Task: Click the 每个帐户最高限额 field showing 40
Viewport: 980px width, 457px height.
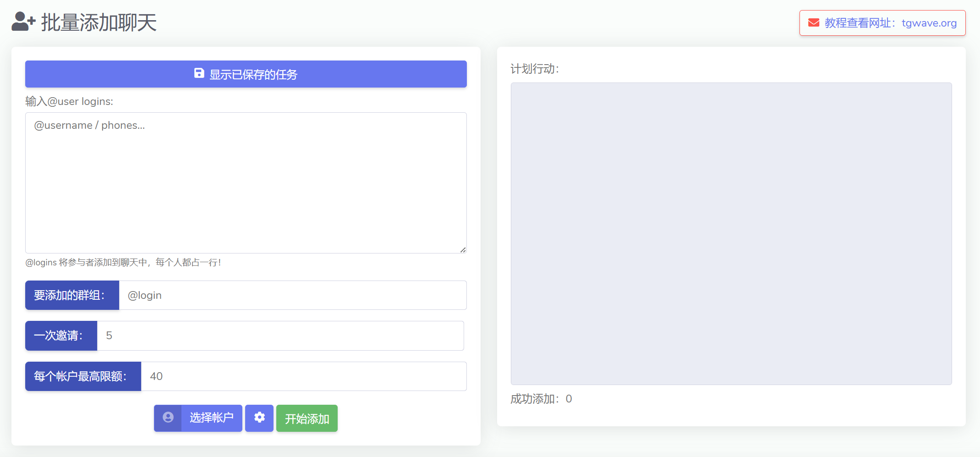Action: [x=304, y=376]
